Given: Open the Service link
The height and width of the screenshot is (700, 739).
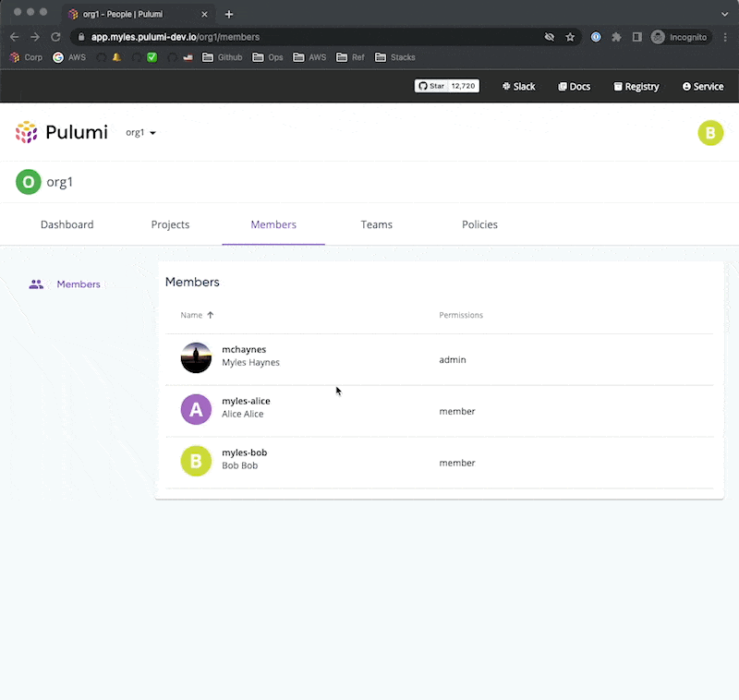Looking at the screenshot, I should point(703,87).
